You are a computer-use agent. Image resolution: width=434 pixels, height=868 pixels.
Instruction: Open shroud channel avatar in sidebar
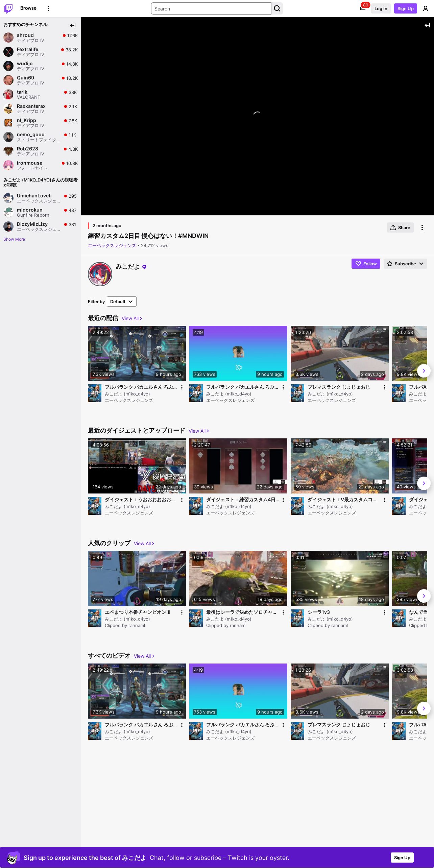(8, 38)
